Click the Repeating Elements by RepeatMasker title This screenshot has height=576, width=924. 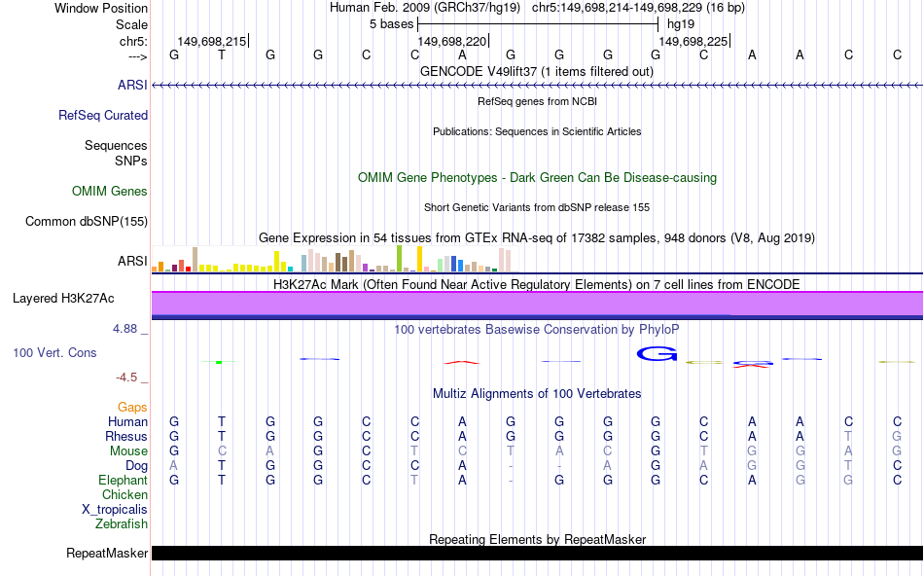pos(537,539)
